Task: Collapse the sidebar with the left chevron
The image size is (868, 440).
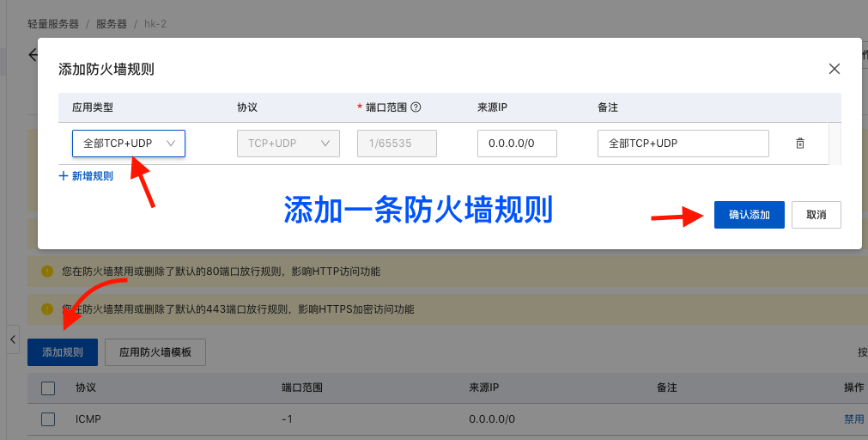Action: point(13,339)
